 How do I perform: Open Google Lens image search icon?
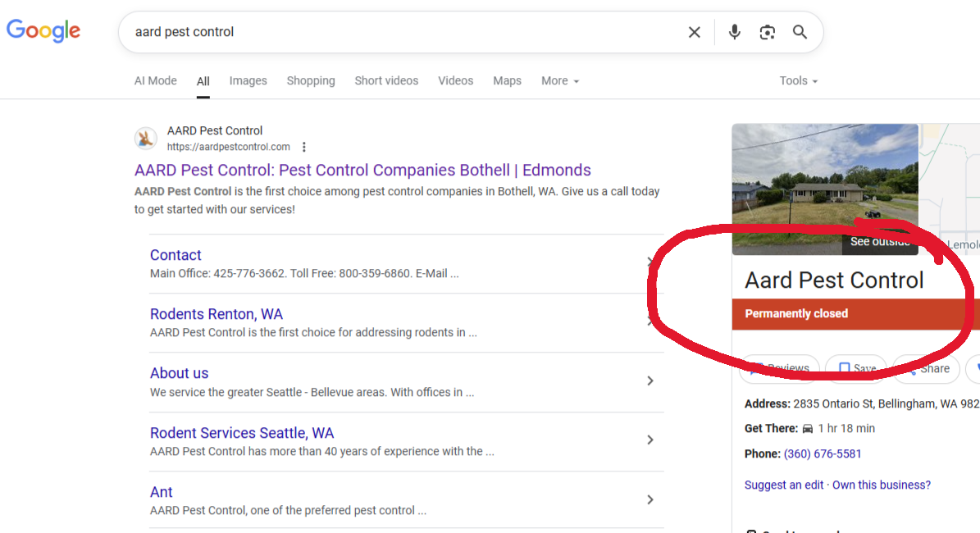pyautogui.click(x=767, y=32)
